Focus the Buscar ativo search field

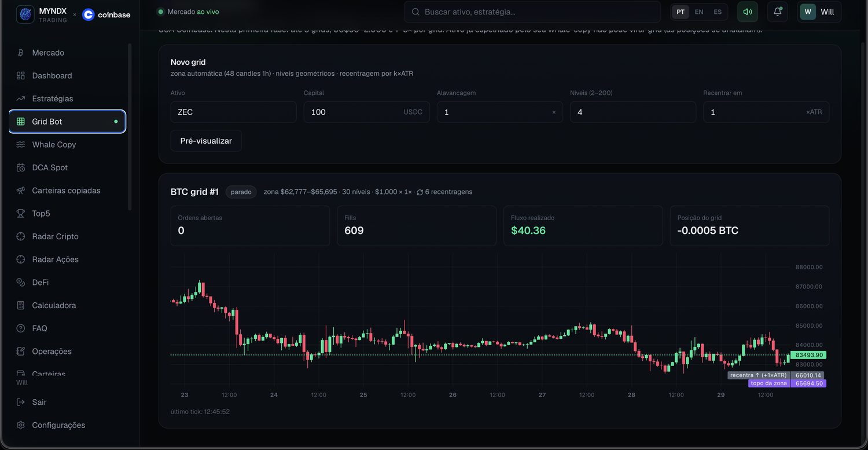tap(532, 12)
